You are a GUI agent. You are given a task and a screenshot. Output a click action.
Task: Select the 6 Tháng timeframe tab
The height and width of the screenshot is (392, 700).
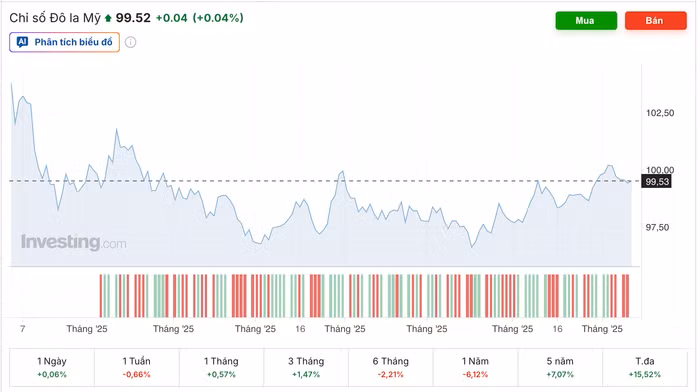coord(391,367)
